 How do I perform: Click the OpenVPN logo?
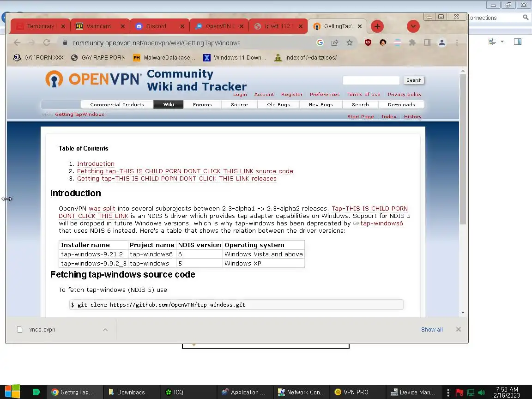pyautogui.click(x=93, y=79)
